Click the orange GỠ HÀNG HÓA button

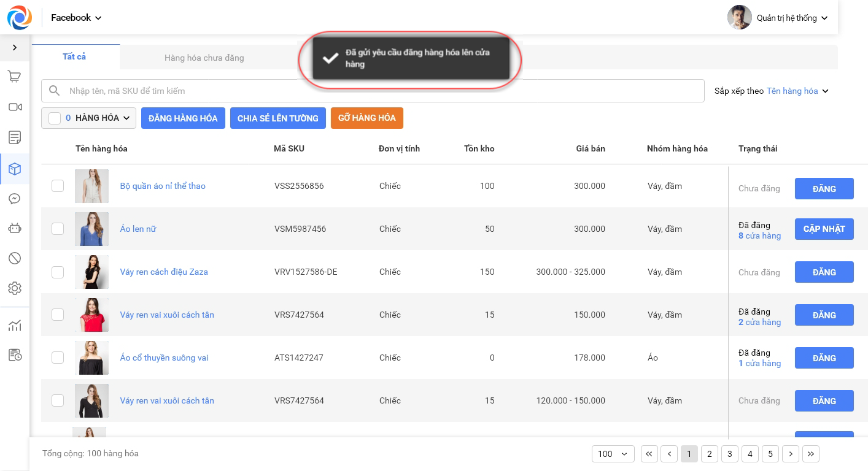click(366, 118)
